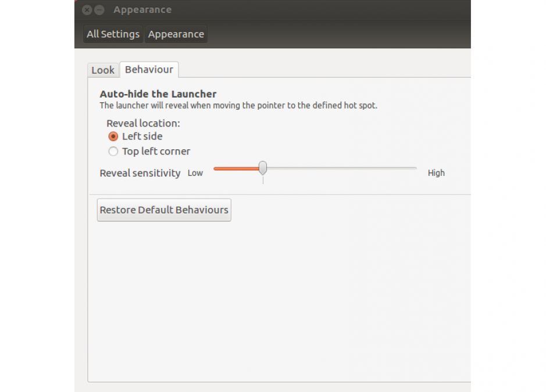Click the slider tick mark below handle
The width and height of the screenshot is (546, 392).
pos(263,180)
